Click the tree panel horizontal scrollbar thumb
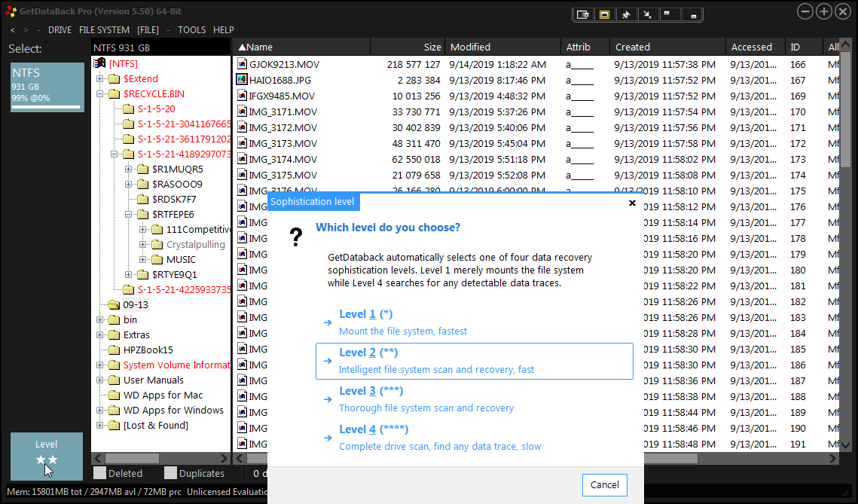Image resolution: width=858 pixels, height=504 pixels. pos(132,458)
